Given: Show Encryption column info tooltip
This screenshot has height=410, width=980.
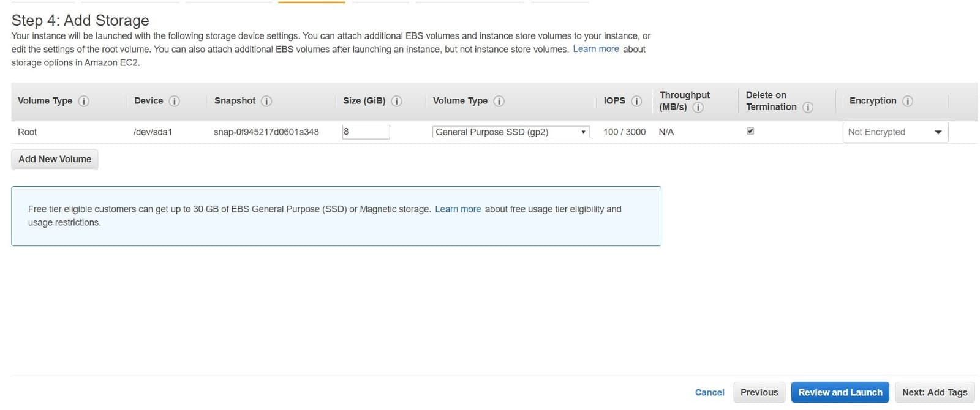Looking at the screenshot, I should (x=908, y=101).
